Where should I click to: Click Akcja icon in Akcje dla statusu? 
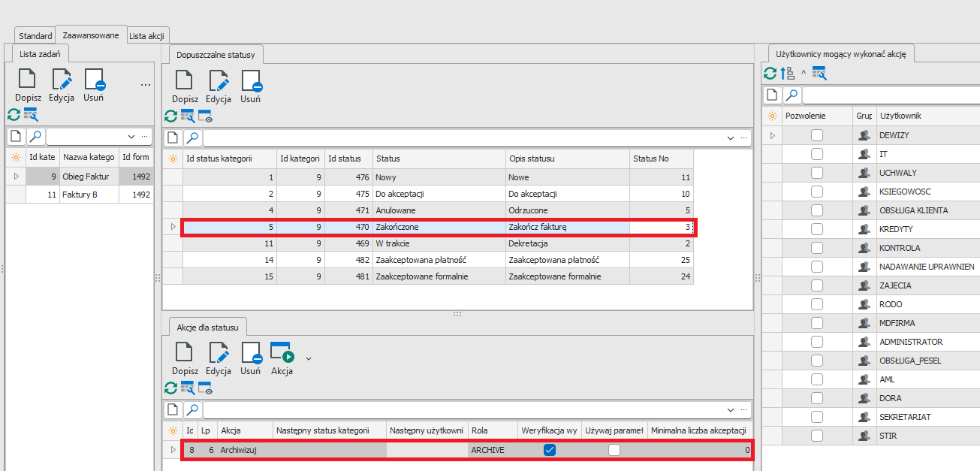point(282,354)
